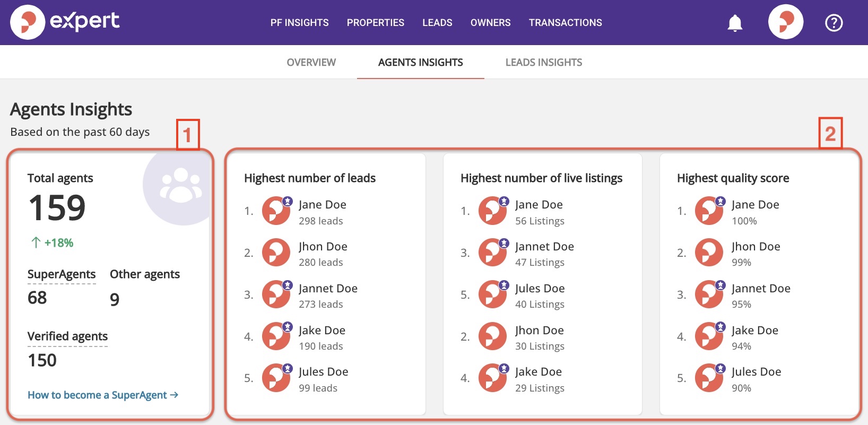
Task: Select the Agents Insights tab
Action: 420,63
